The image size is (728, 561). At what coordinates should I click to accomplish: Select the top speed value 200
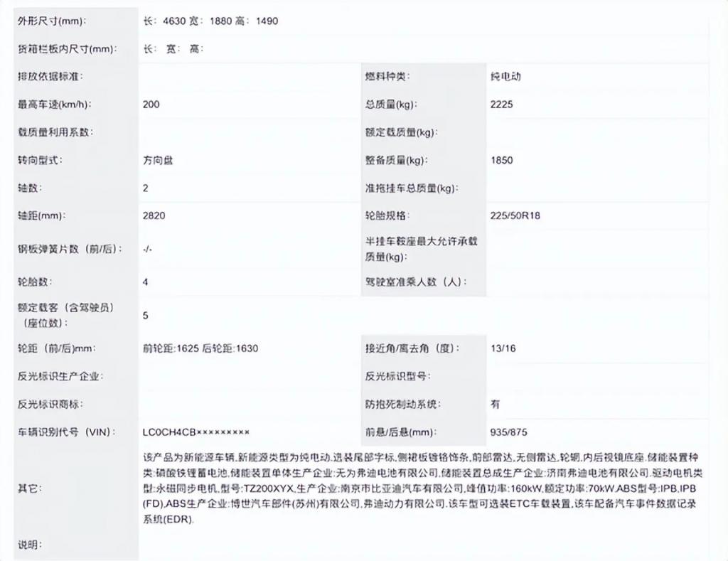(x=151, y=105)
